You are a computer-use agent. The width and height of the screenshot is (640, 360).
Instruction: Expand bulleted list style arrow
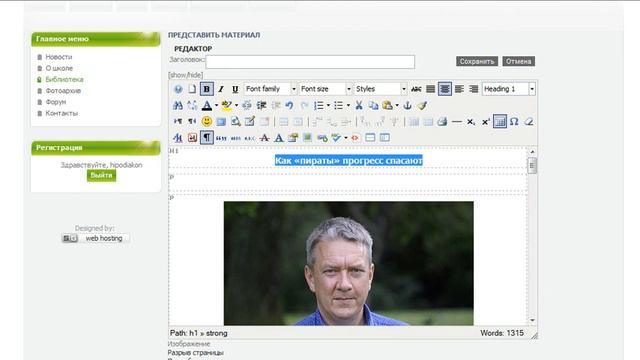point(348,105)
